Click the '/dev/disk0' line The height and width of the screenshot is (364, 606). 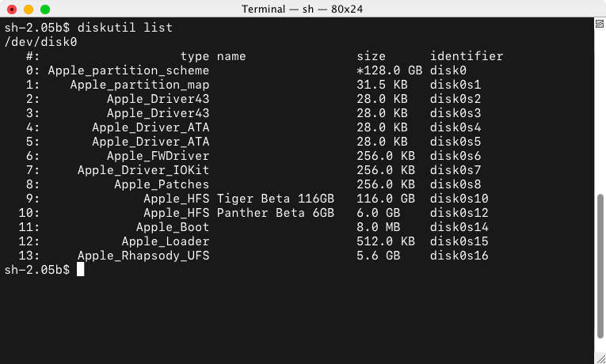[x=40, y=42]
